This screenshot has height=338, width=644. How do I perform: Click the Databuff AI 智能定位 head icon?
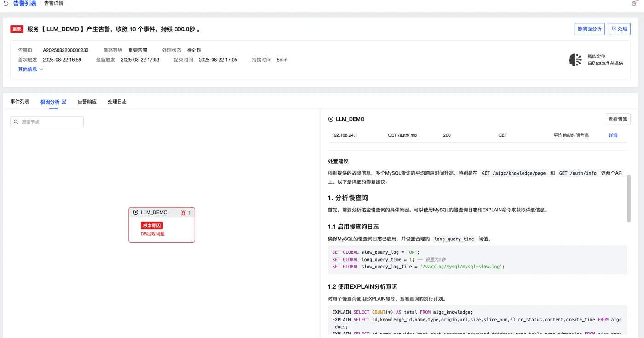pyautogui.click(x=575, y=60)
